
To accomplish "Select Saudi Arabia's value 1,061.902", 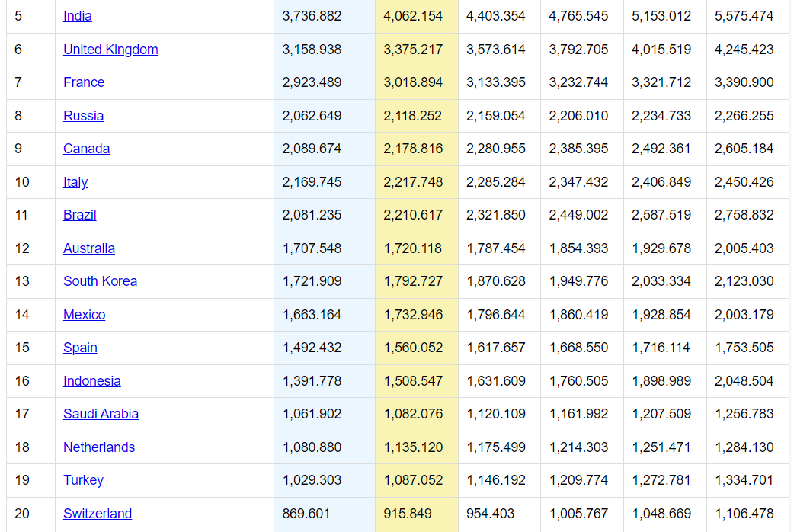I will [312, 414].
